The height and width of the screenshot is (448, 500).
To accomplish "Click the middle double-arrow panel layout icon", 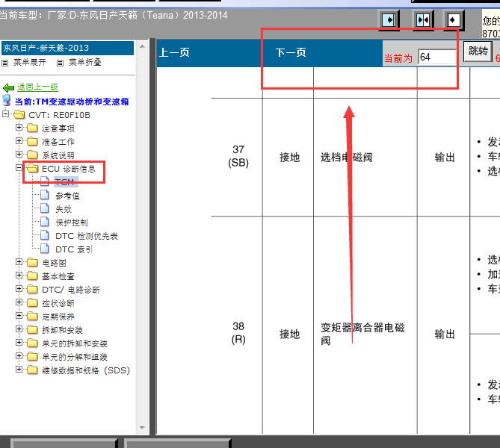I will 422,20.
